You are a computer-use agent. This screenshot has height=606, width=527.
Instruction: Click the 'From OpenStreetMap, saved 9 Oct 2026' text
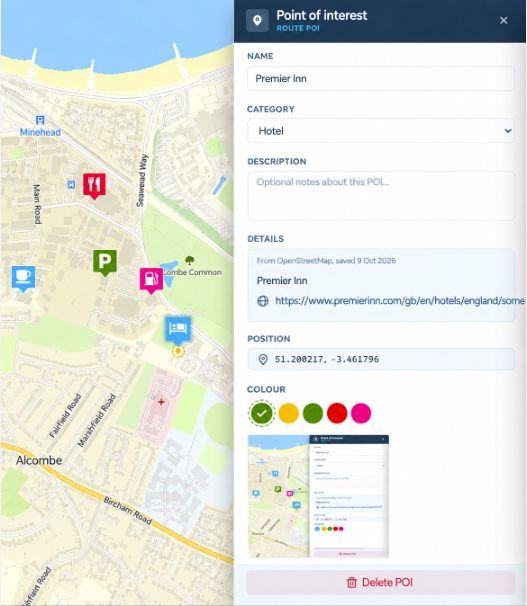(326, 260)
